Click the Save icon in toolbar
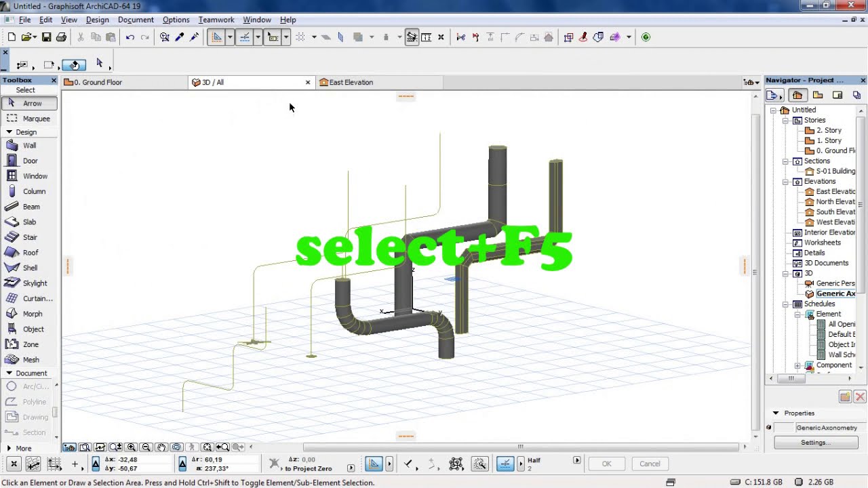 coord(46,37)
